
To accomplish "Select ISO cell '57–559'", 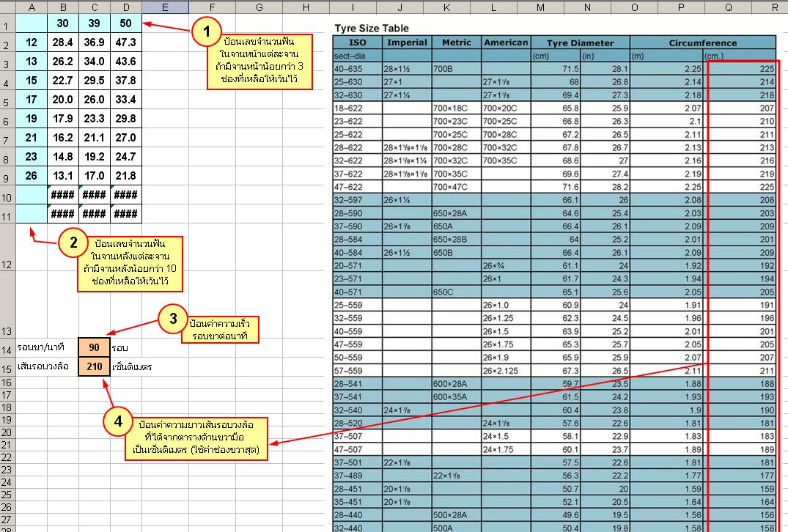I will coord(357,371).
